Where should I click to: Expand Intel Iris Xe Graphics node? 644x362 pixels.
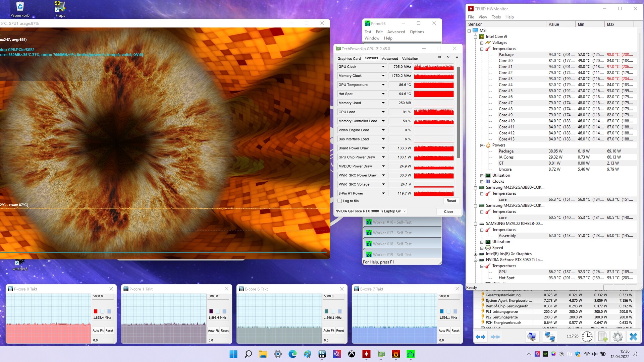tap(476, 254)
